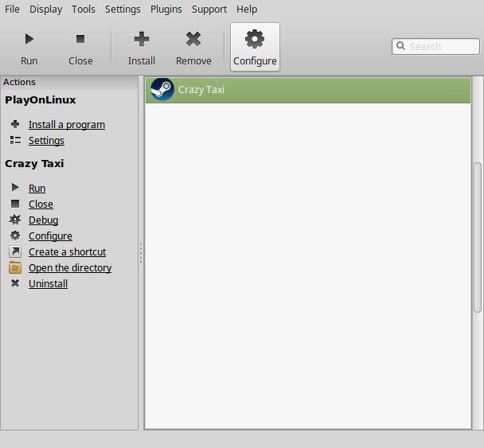Click the Run play icon in toolbar
The height and width of the screenshot is (448, 484).
[29, 39]
